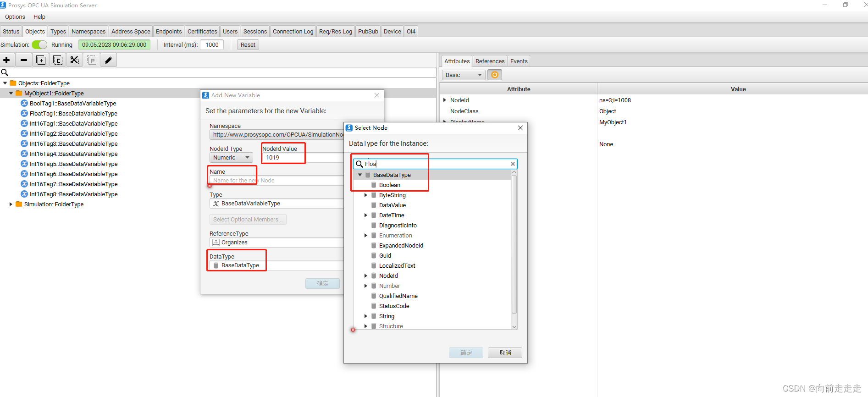Click the Simulation folder icon
The width and height of the screenshot is (868, 397).
coord(19,204)
